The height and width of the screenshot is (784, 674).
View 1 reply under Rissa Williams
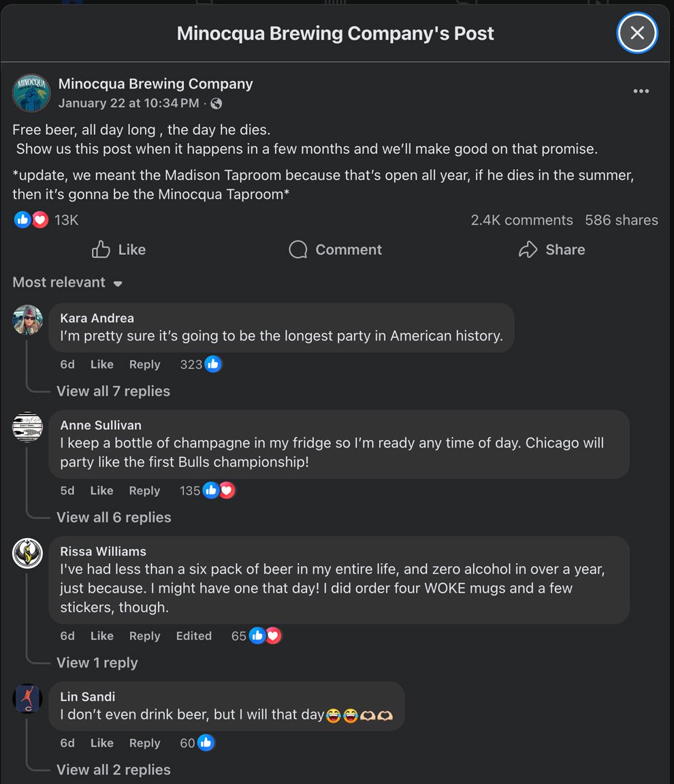[x=97, y=663]
